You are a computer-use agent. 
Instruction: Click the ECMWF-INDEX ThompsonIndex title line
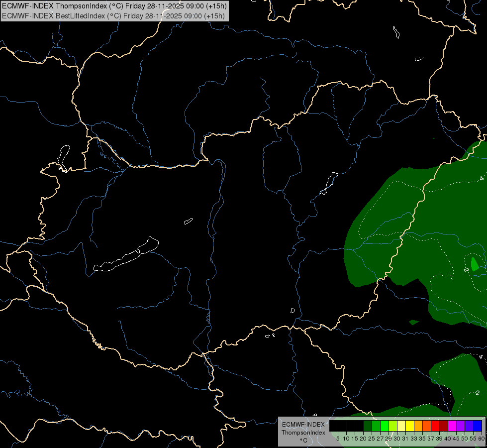(114, 5)
